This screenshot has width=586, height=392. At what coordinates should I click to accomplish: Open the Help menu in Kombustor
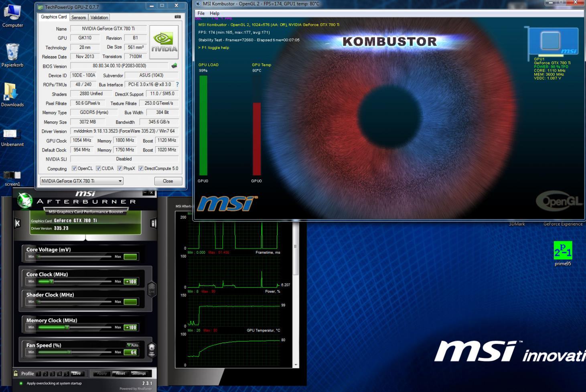click(x=215, y=13)
